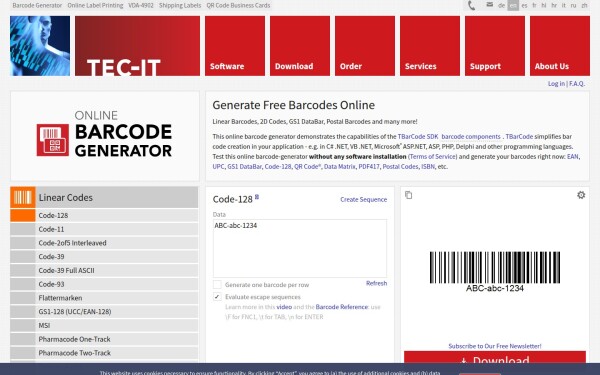Click the ISBN link
600x375 pixels.
428,166
